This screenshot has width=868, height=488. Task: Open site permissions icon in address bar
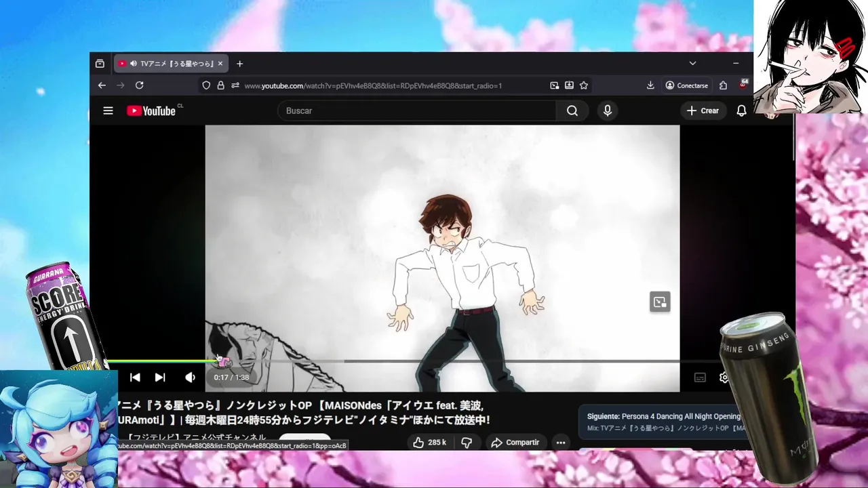235,85
